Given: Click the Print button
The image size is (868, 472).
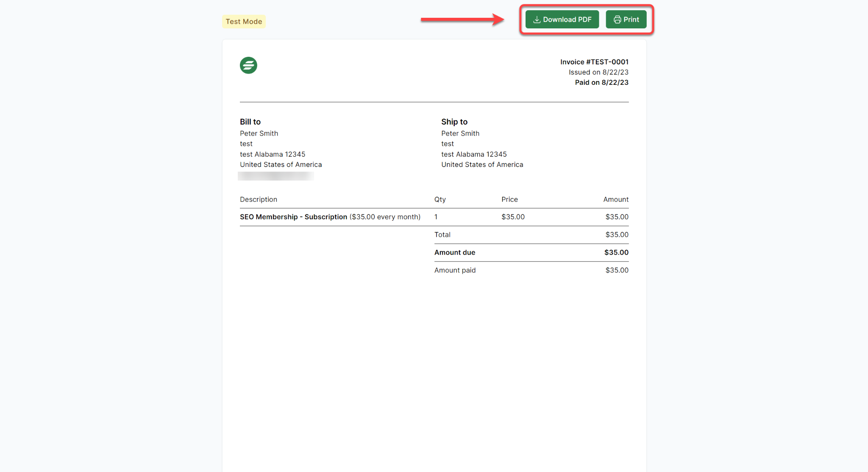Looking at the screenshot, I should (626, 19).
